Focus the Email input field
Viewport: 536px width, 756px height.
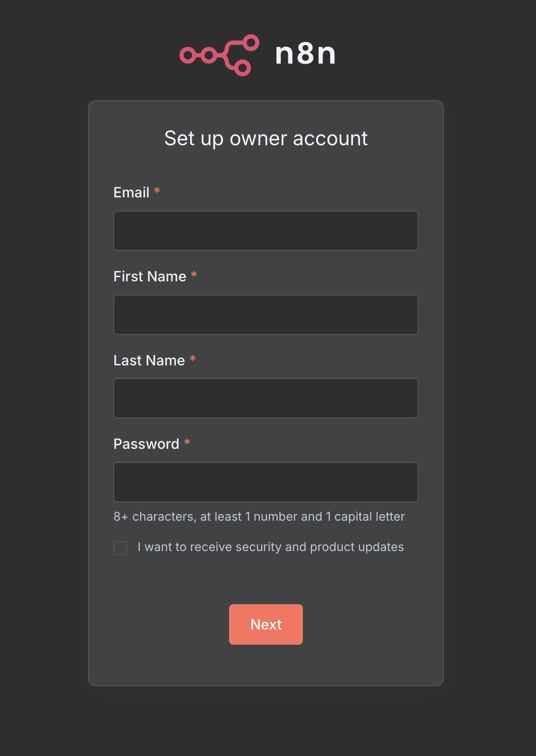(266, 231)
